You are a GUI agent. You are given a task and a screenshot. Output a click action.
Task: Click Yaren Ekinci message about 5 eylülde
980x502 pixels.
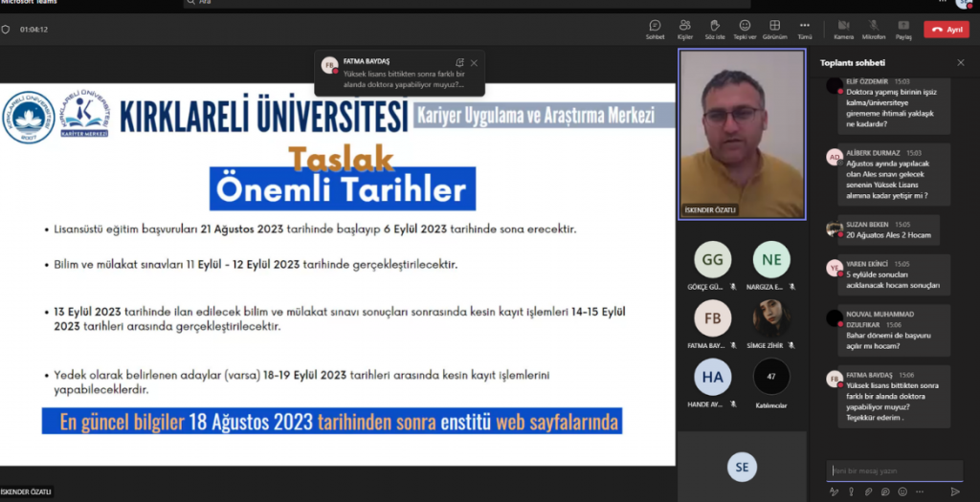(x=896, y=274)
